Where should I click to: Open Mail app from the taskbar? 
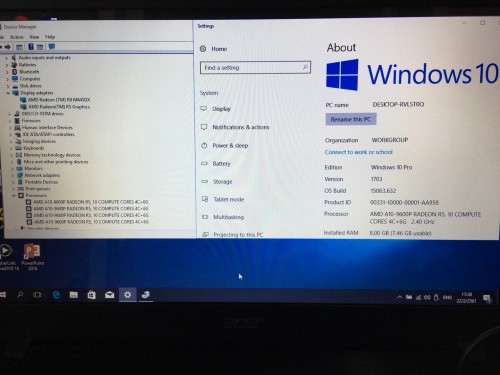(x=110, y=295)
